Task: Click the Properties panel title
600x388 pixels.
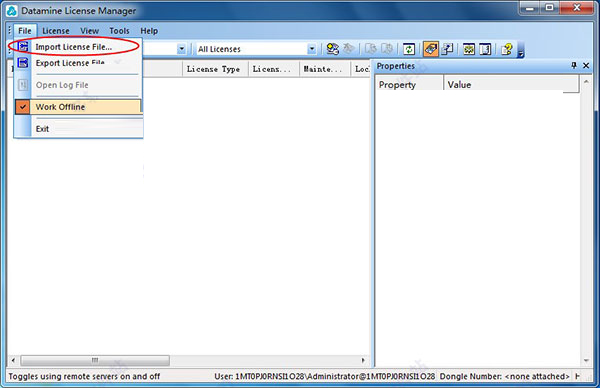Action: click(x=396, y=66)
